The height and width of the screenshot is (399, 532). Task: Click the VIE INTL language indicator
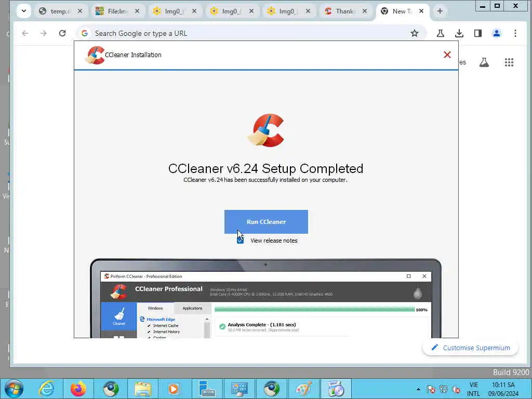point(474,389)
